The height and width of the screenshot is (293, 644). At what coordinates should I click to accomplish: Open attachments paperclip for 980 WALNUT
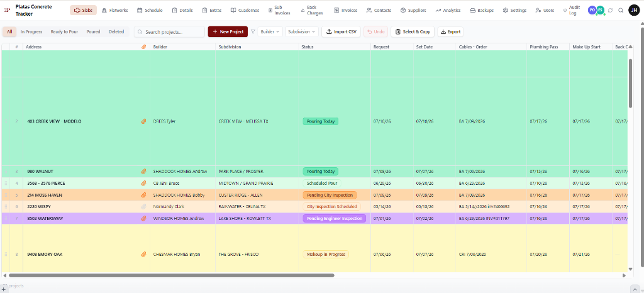point(144,172)
